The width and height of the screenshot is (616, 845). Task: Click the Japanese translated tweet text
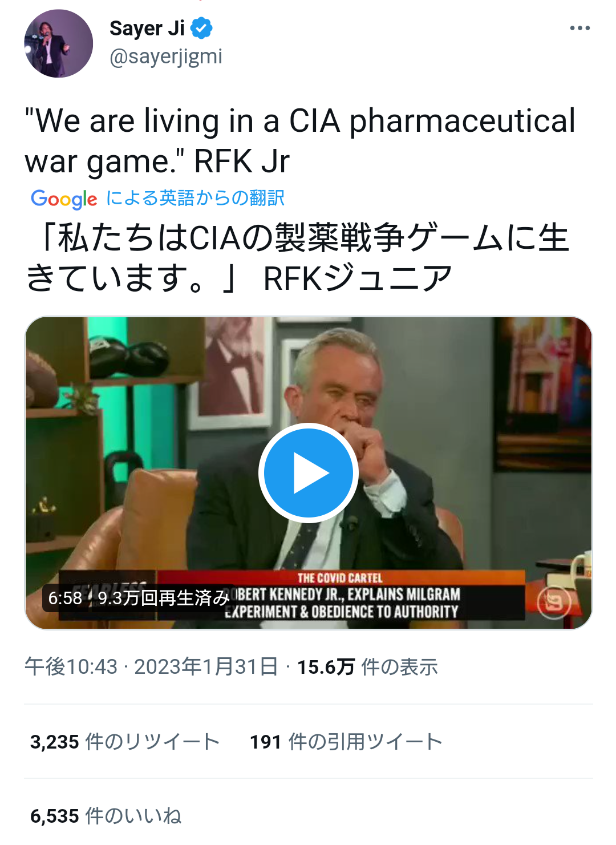coord(297,257)
